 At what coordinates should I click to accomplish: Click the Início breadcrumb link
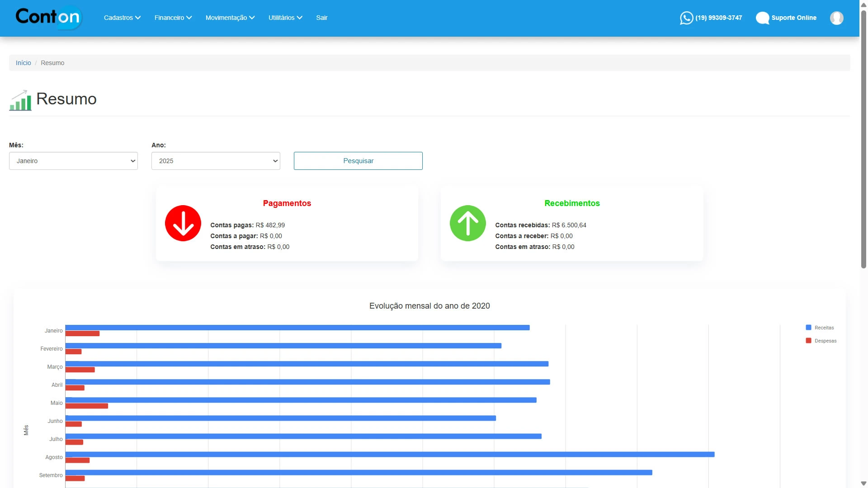point(23,63)
